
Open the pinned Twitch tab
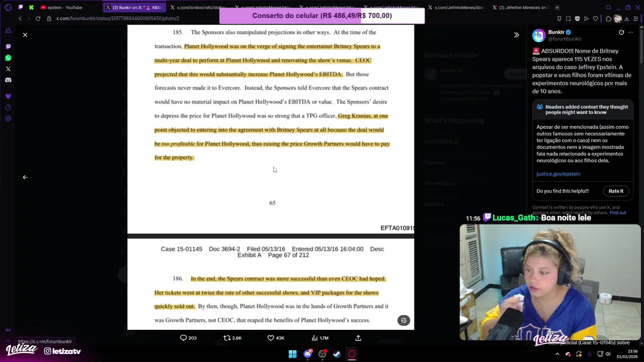(21, 8)
